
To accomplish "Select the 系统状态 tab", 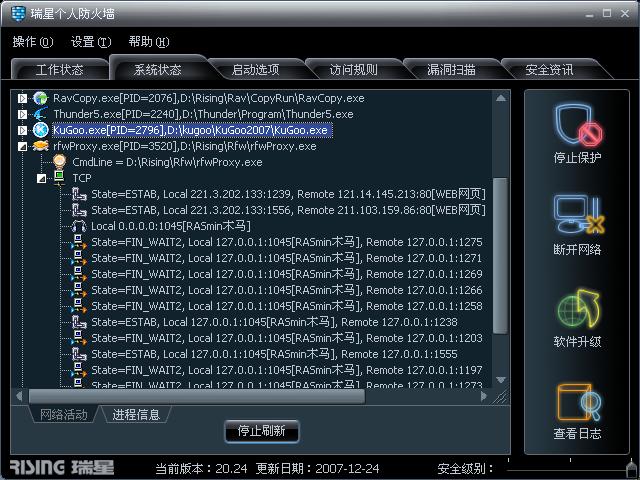I will click(x=158, y=69).
